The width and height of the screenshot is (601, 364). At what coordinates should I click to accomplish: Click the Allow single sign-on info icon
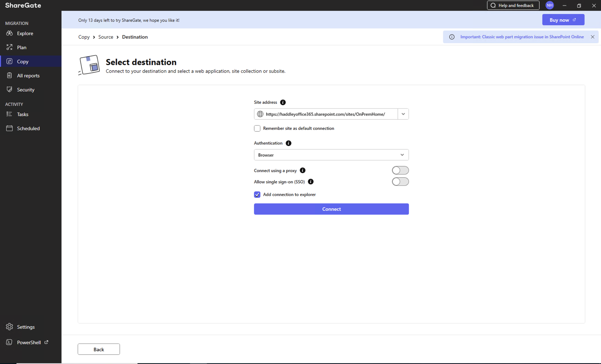click(311, 182)
